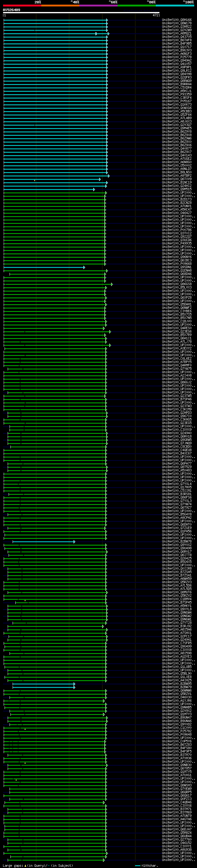Select hit label UniRef100_P09648

click(x=177, y=735)
